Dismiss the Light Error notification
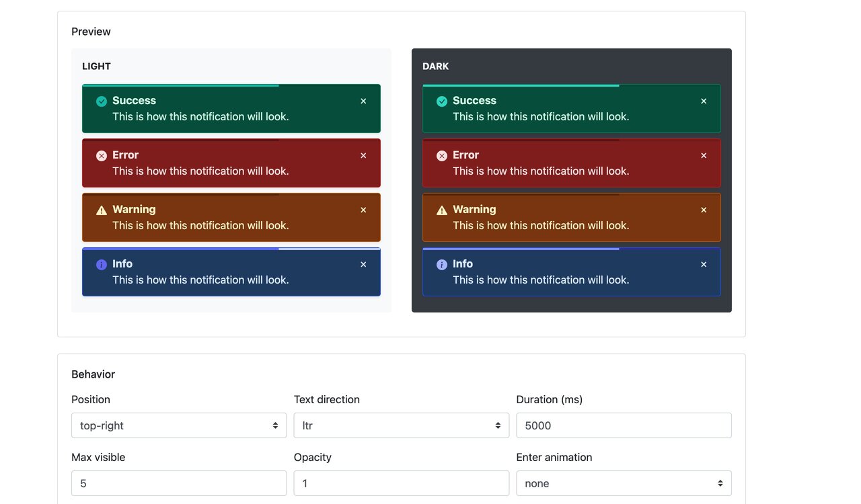Screen dimensions: 861x504 [363, 155]
